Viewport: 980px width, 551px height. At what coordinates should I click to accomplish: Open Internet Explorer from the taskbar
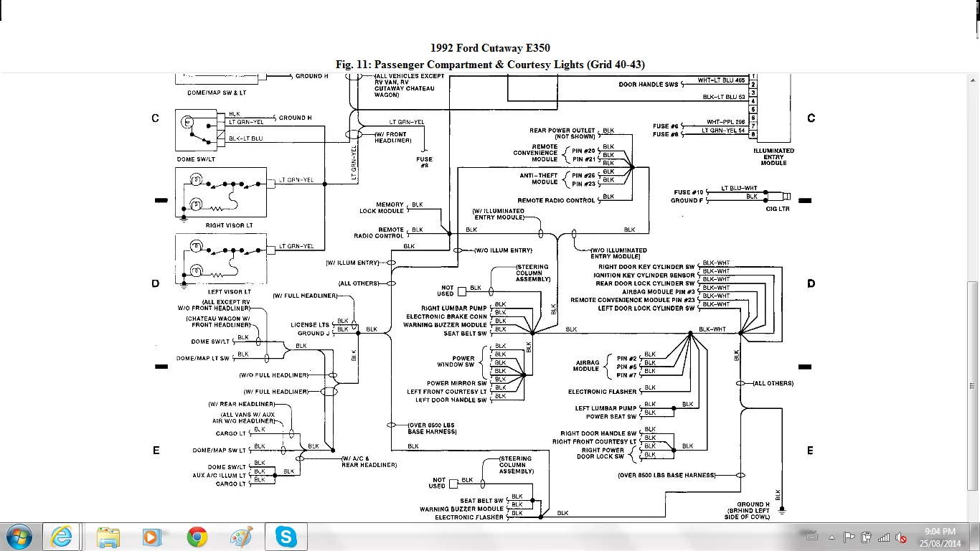pyautogui.click(x=62, y=537)
